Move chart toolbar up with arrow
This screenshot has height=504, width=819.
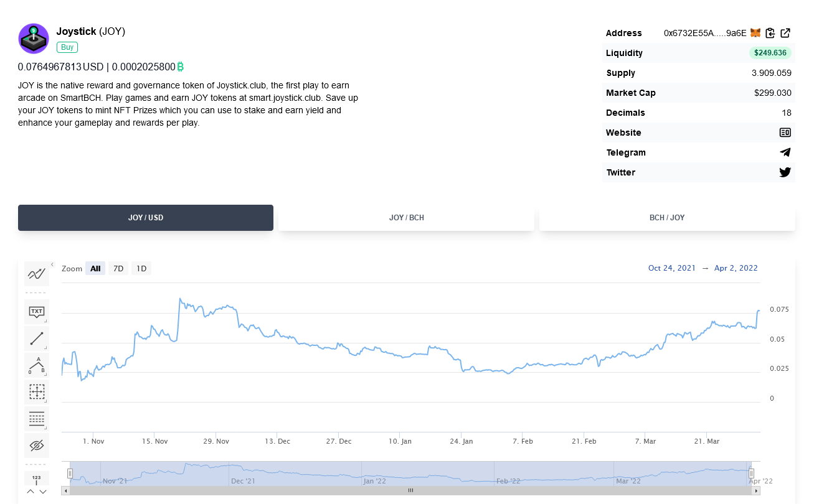[31, 492]
